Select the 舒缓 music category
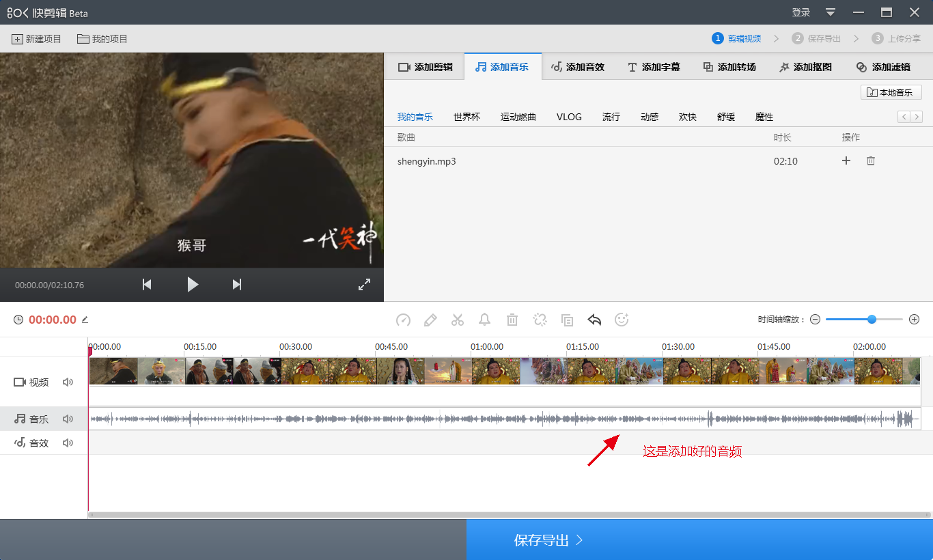 [726, 117]
